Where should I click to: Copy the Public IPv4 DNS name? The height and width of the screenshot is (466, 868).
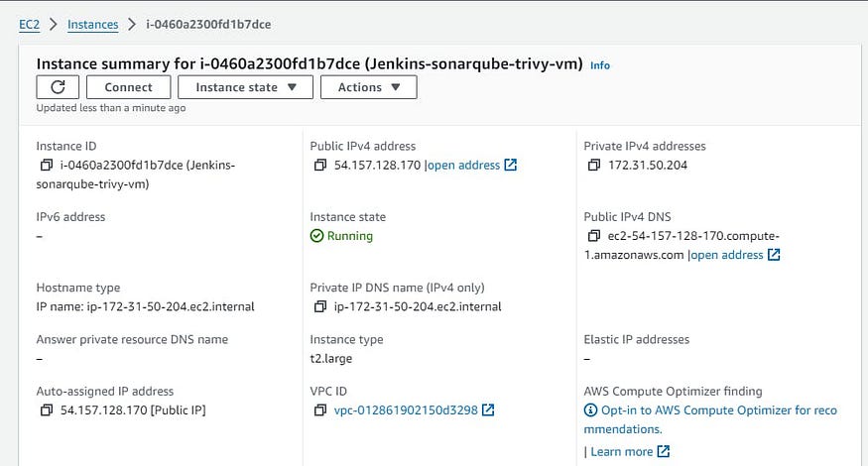(593, 236)
